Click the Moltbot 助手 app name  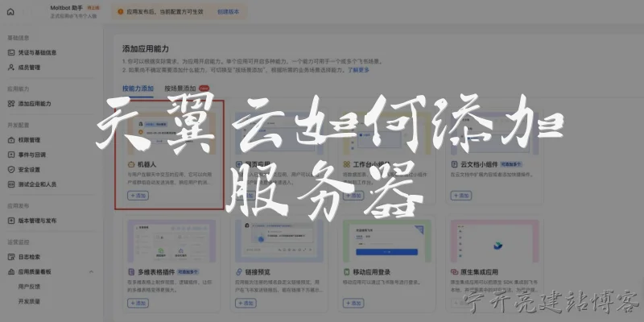coord(67,8)
